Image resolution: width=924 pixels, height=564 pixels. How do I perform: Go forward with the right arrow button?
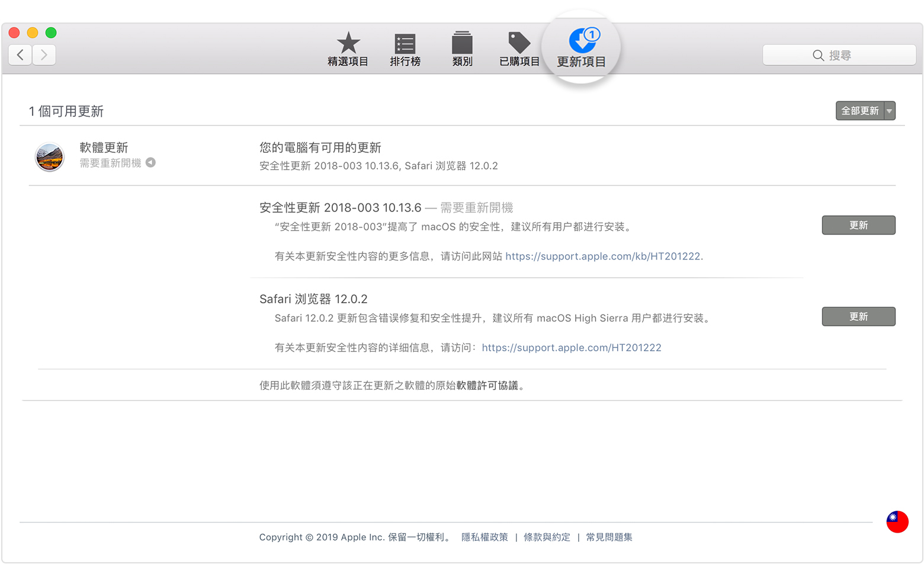pos(44,55)
